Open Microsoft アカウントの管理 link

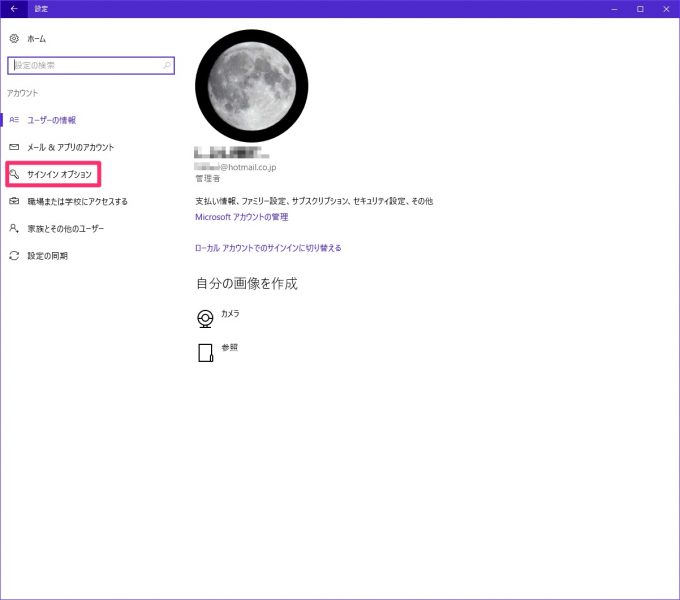point(242,217)
